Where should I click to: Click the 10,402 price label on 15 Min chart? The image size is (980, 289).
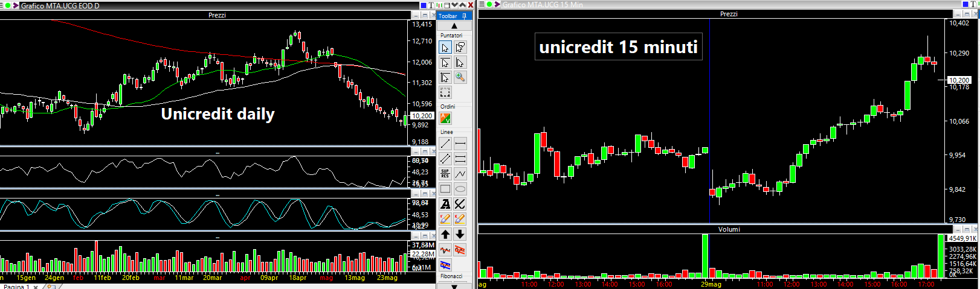(959, 23)
